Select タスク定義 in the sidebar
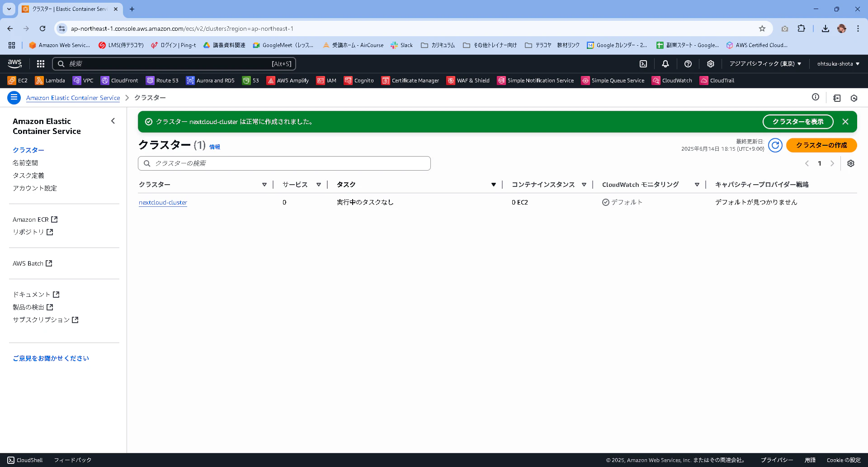Image resolution: width=868 pixels, height=467 pixels. 28,176
